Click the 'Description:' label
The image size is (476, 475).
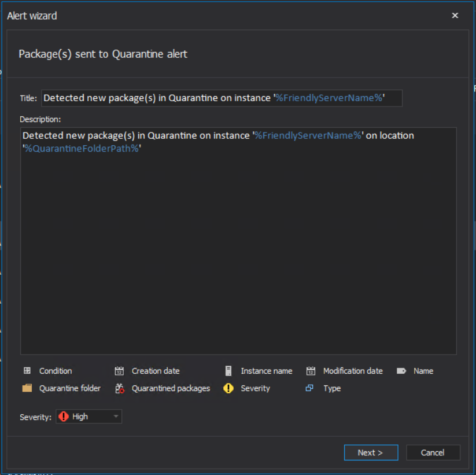(40, 119)
